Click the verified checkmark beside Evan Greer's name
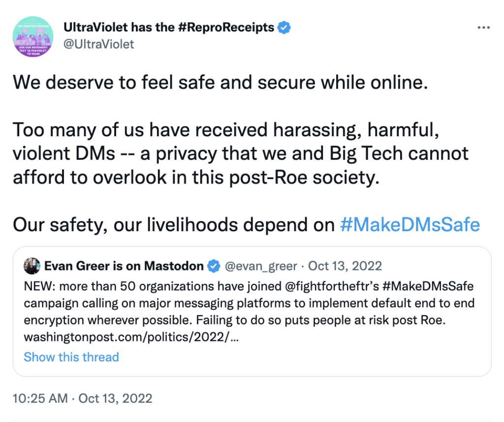This screenshot has width=504, height=422. click(x=213, y=266)
